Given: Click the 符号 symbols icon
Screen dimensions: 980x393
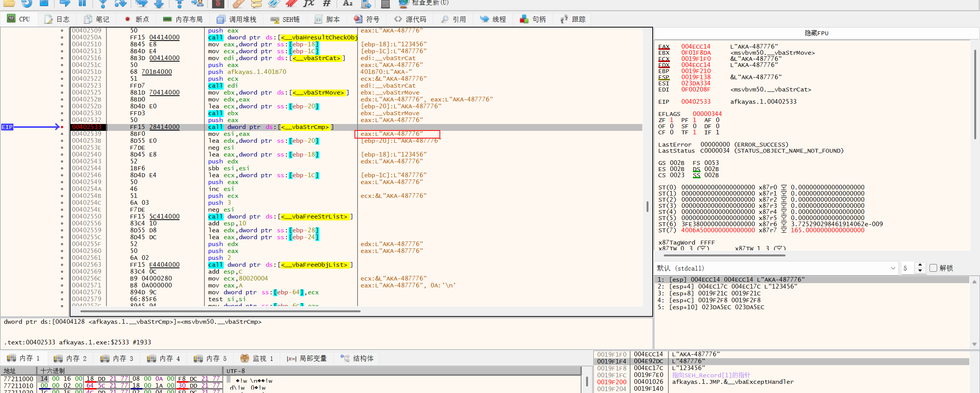Looking at the screenshot, I should pos(358,19).
